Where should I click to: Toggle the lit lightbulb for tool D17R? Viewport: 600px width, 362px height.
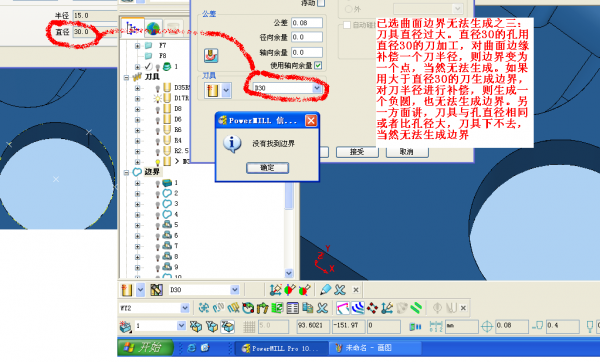[157, 98]
